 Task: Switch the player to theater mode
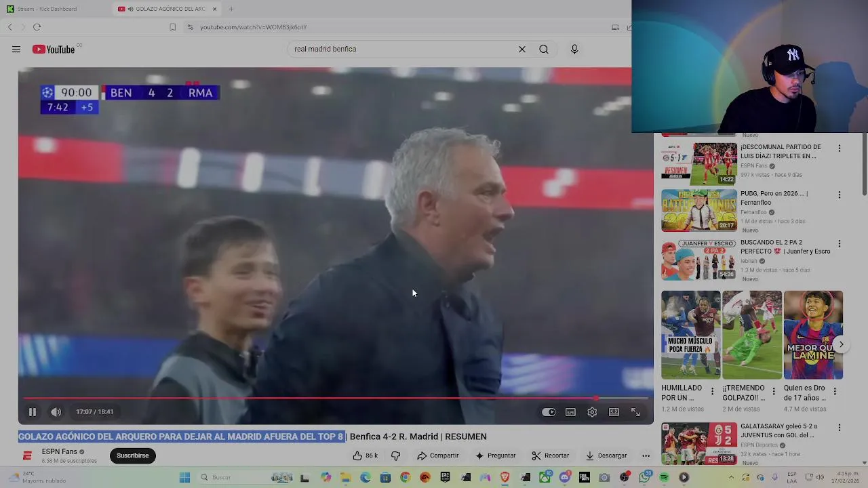614,411
